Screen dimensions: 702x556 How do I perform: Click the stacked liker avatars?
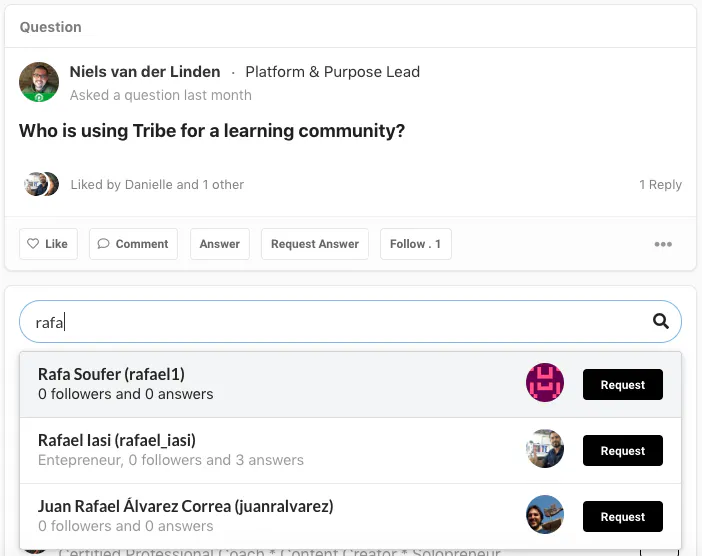[41, 184]
